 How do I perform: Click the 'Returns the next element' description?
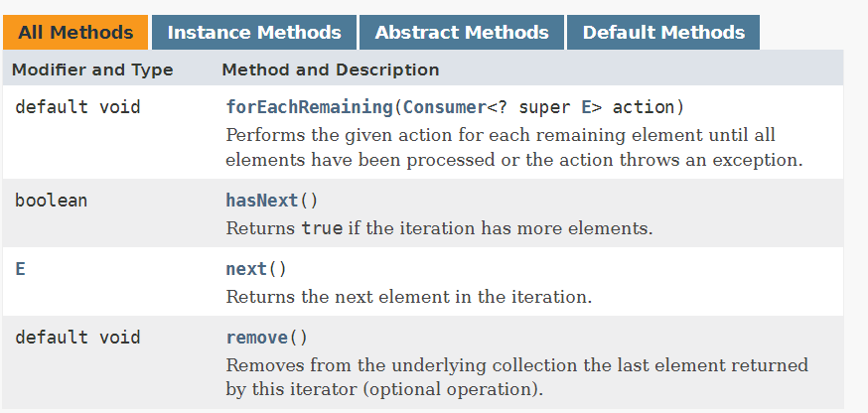[x=409, y=297]
